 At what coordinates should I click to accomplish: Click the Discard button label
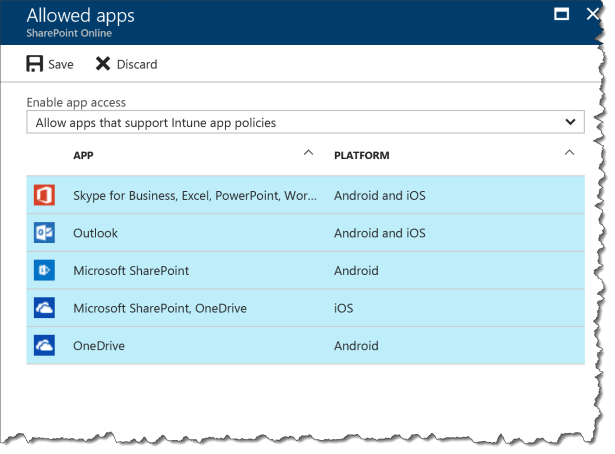pyautogui.click(x=137, y=64)
